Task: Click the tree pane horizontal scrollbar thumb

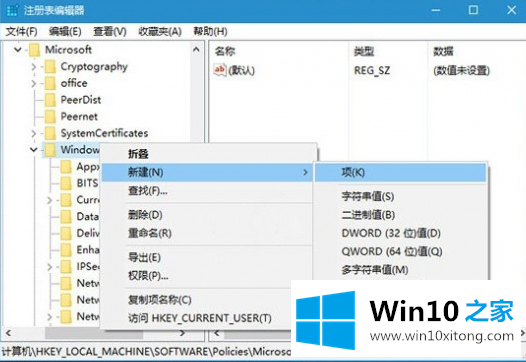Action: point(94,333)
